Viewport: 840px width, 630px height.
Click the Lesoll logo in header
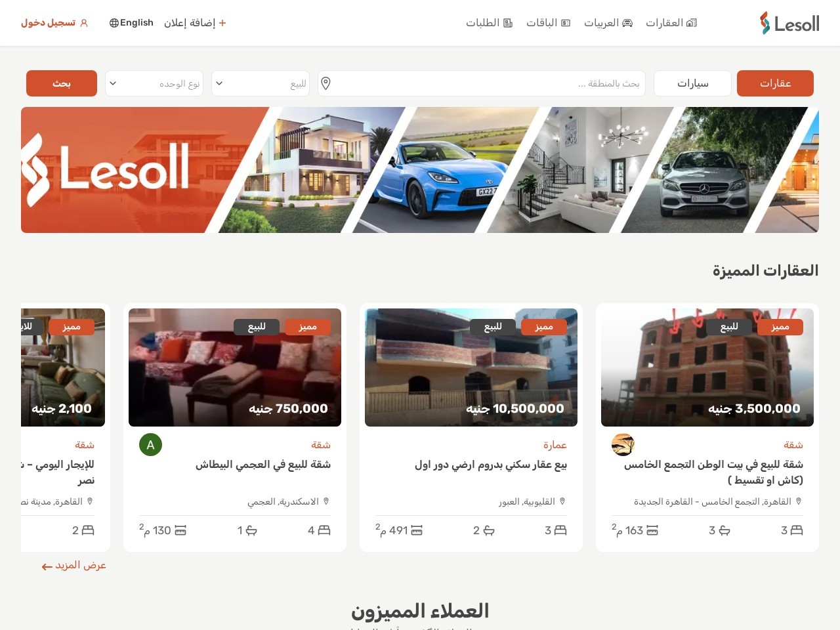pos(789,23)
